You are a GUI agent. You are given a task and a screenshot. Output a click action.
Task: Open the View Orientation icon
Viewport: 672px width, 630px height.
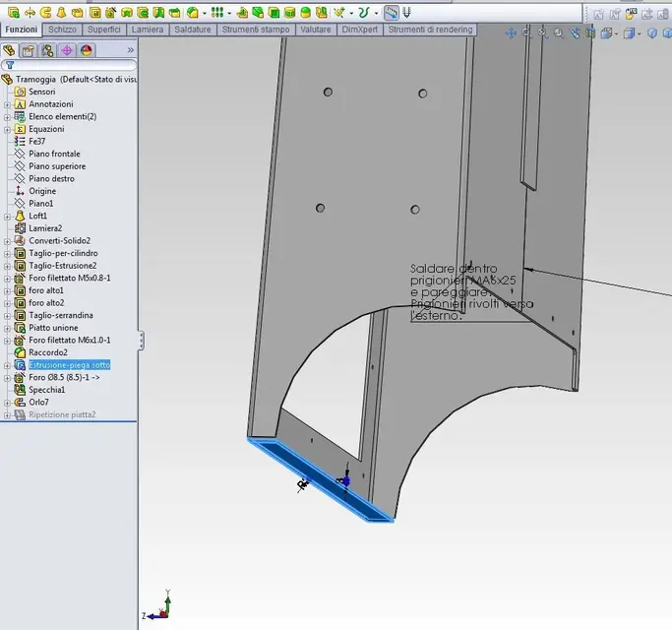(606, 33)
